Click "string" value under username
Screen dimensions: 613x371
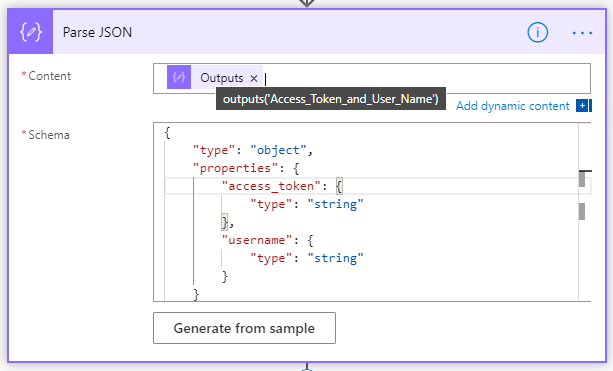click(x=335, y=258)
